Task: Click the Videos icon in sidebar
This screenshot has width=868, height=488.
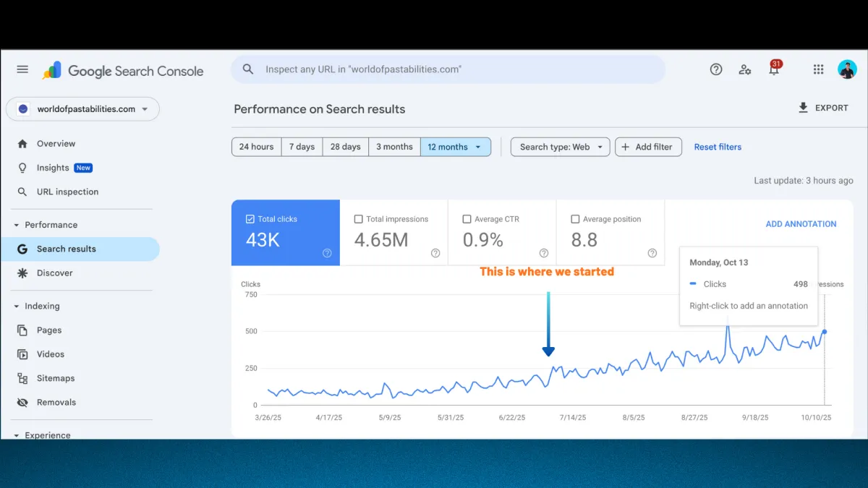Action: coord(22,354)
